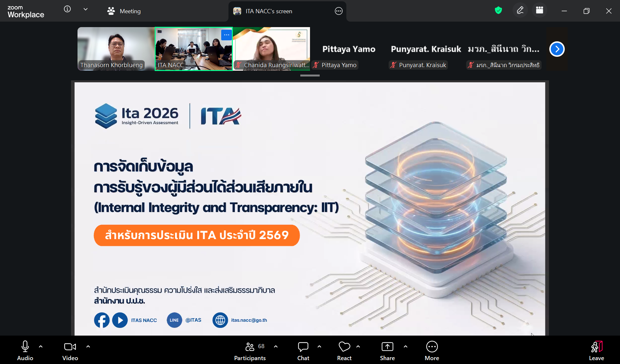Expand share options caret

point(406,347)
